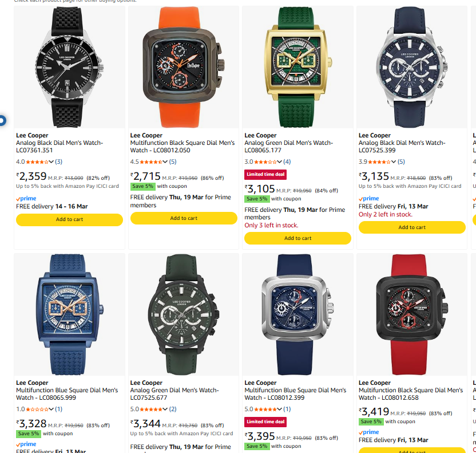Add the ₹2,715 orange watch to cart
The width and height of the screenshot is (476, 453).
(184, 218)
